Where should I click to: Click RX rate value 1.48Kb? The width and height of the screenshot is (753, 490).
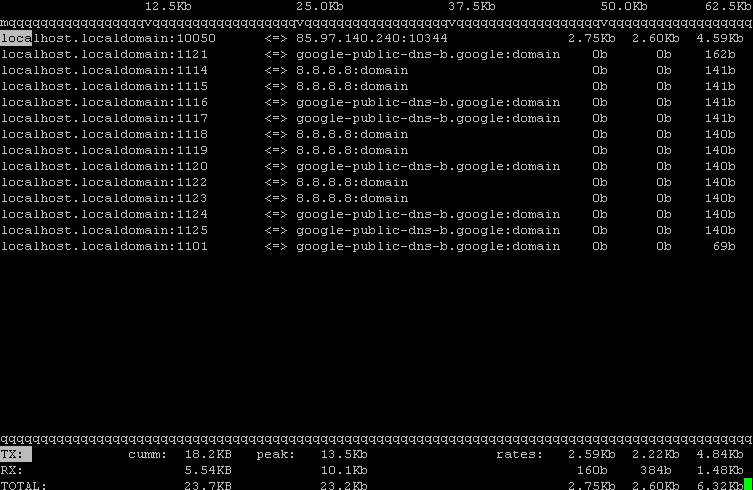[720, 470]
